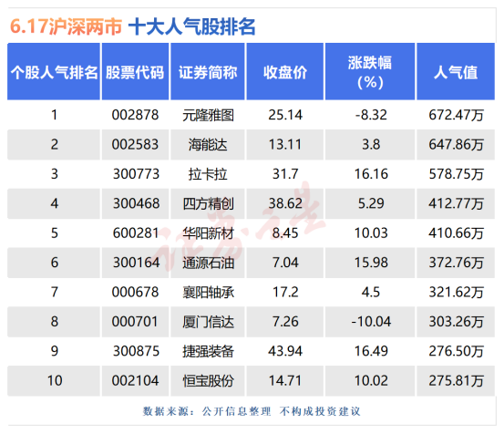The image size is (504, 434).
Task: Click stock code 002878
Action: coord(135,115)
